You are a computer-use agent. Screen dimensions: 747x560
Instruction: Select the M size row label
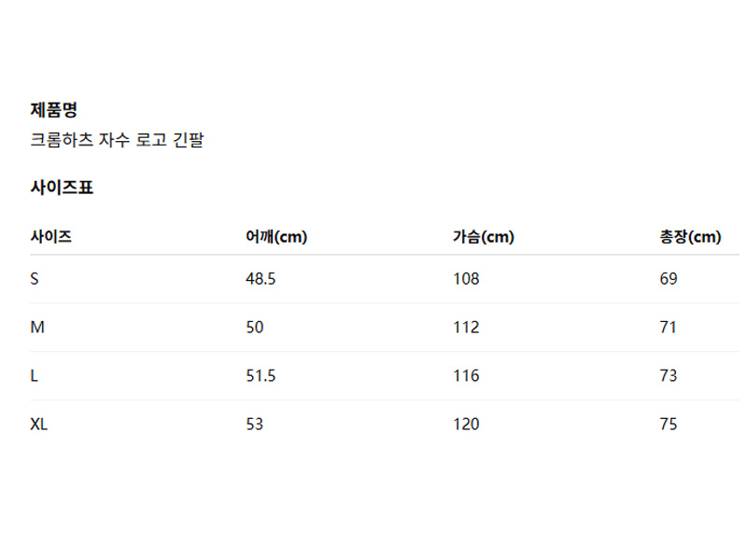coord(37,328)
